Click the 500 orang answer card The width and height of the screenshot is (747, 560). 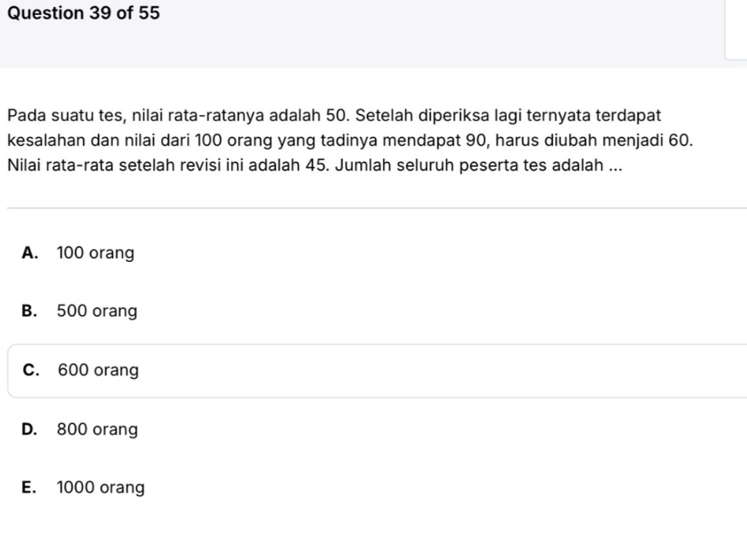[259, 311]
